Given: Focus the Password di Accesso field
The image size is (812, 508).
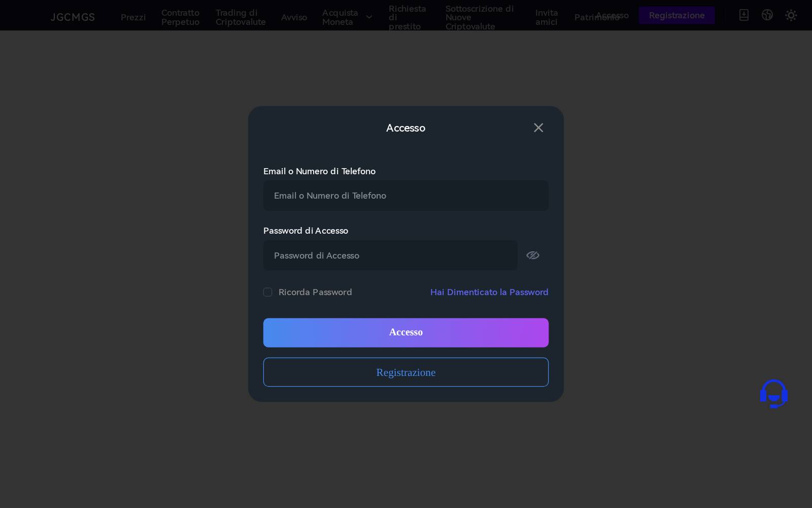Looking at the screenshot, I should (390, 256).
